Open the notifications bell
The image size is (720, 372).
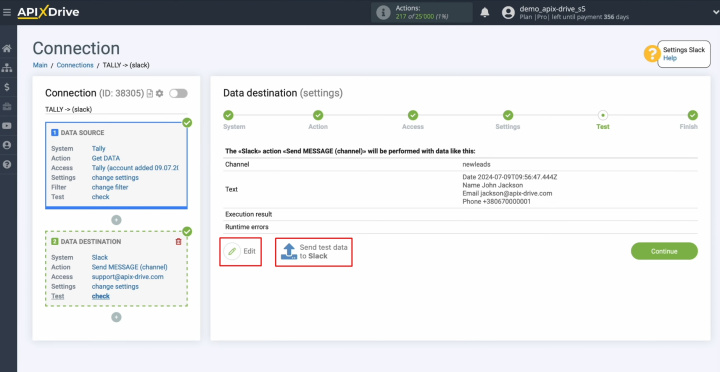click(485, 13)
